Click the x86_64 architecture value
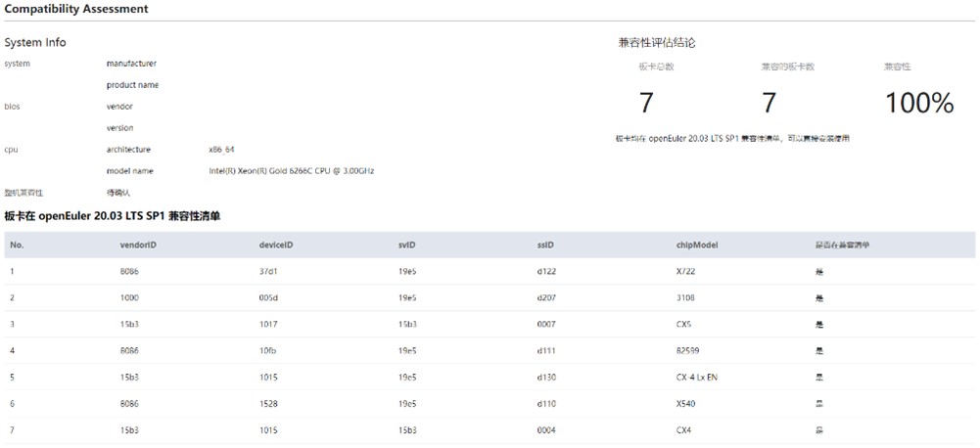 click(x=221, y=150)
